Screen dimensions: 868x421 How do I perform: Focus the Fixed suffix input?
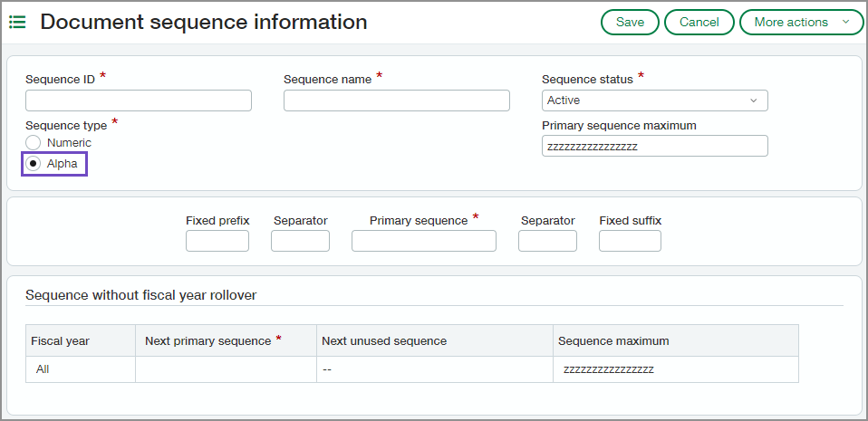tap(630, 241)
